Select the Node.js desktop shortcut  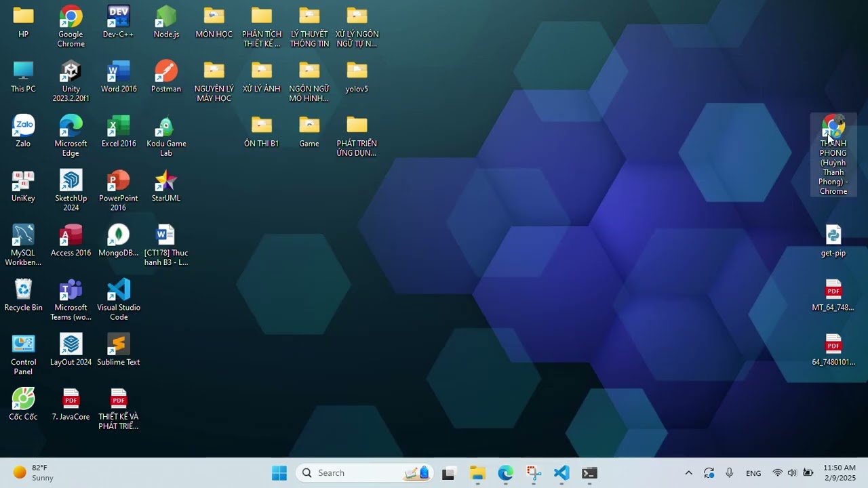[166, 22]
